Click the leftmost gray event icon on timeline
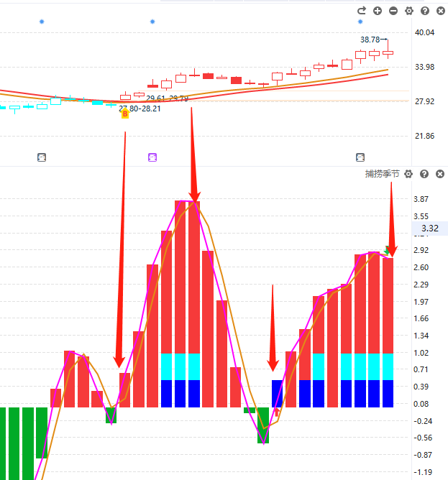The width and height of the screenshot is (448, 480). click(x=42, y=157)
